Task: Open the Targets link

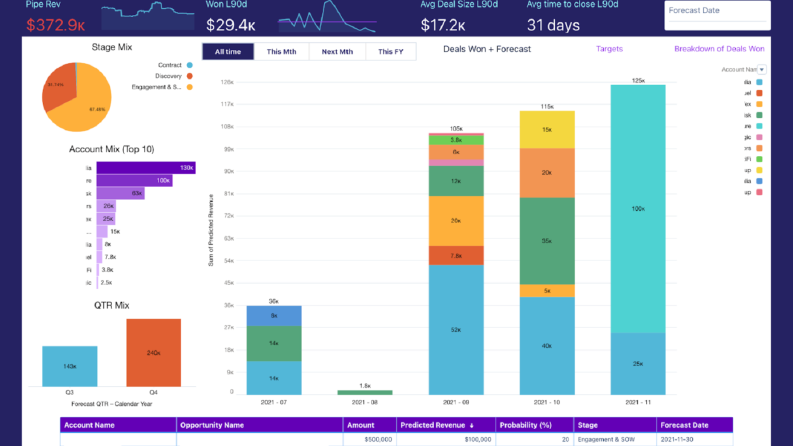Action: (609, 49)
